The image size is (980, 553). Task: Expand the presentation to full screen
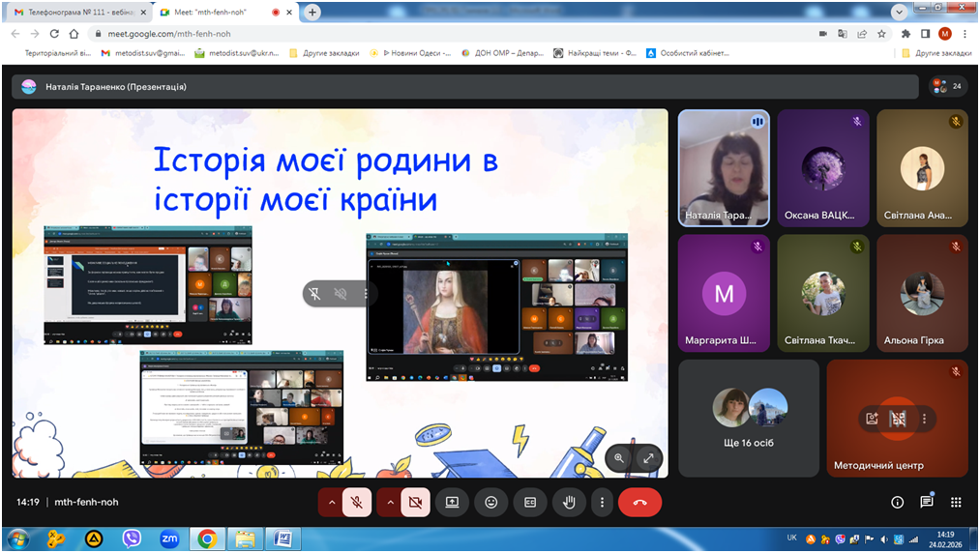648,457
